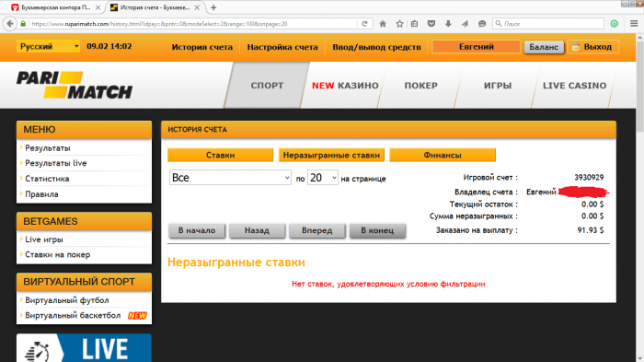Open the 20-per-page dropdown
Screen dimensions: 644x362
click(323, 178)
